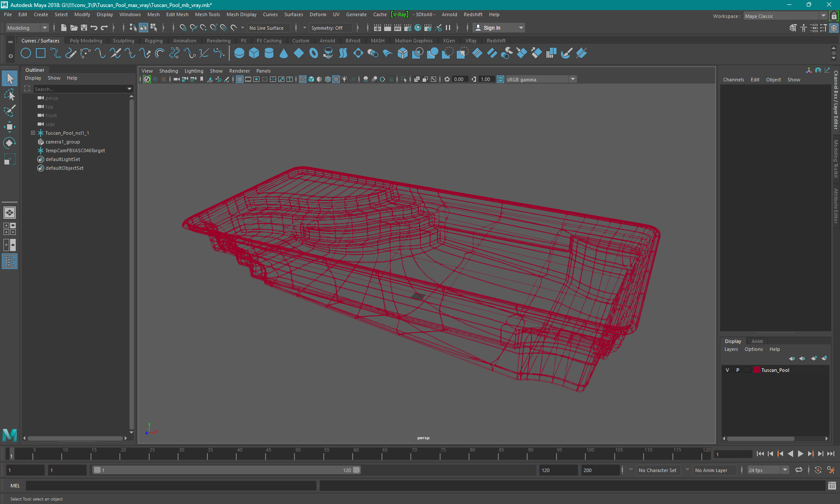Click frame 60 on the time slider

coord(356,454)
